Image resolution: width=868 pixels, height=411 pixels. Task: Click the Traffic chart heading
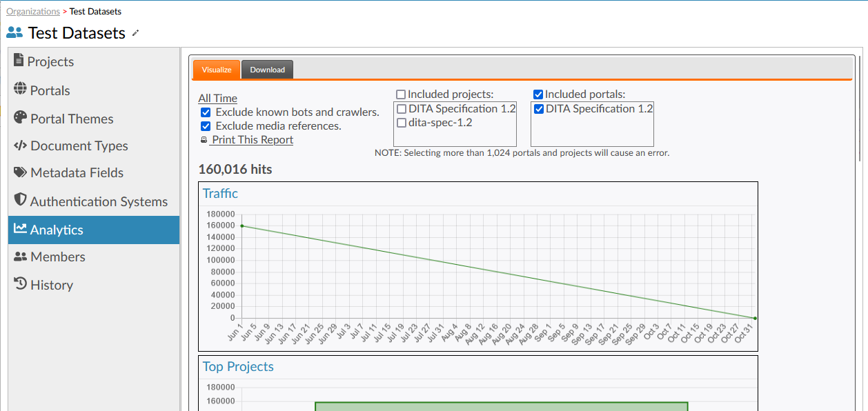pos(220,193)
